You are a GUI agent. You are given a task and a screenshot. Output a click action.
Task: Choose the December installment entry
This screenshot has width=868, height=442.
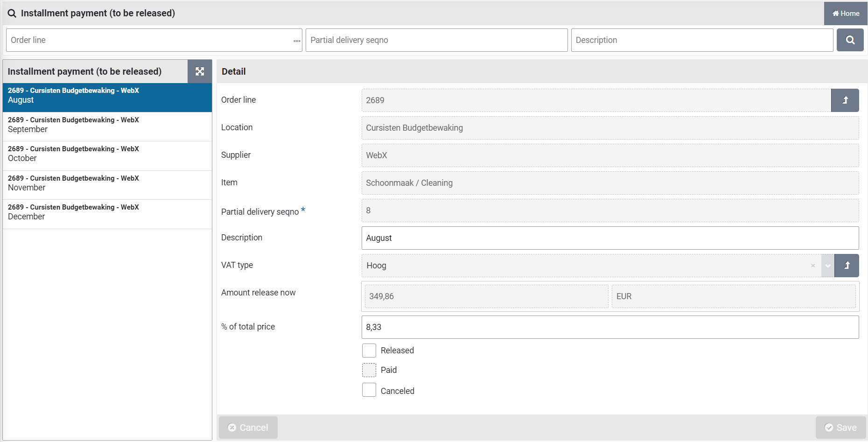coord(107,212)
